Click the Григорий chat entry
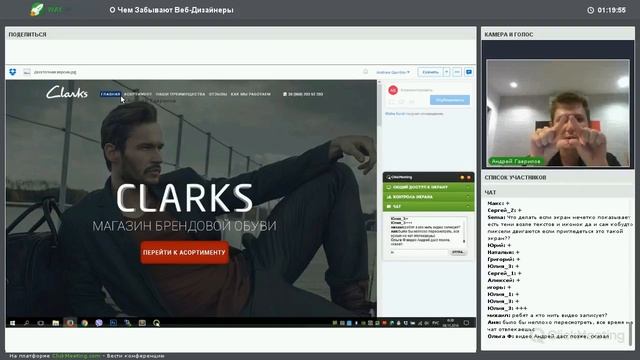The height and width of the screenshot is (360, 640). [504, 259]
